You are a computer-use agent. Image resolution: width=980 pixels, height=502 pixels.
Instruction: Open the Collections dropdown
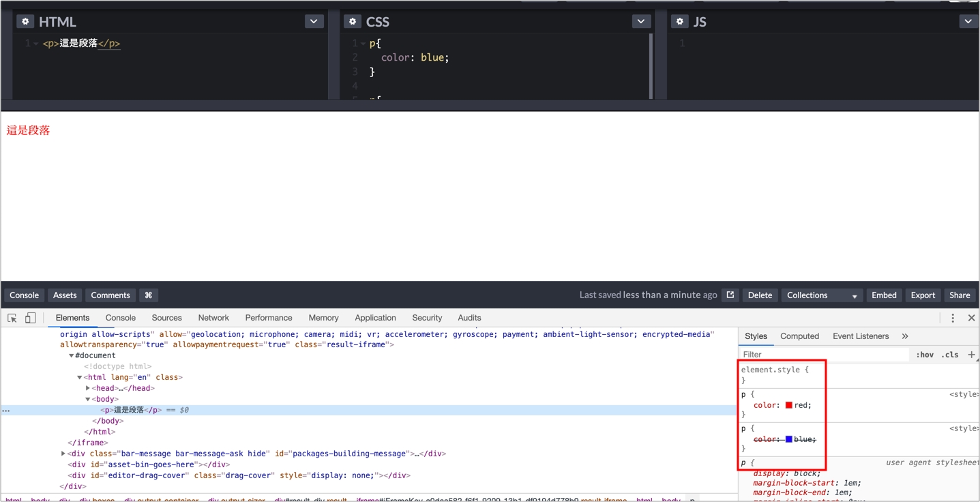tap(822, 295)
